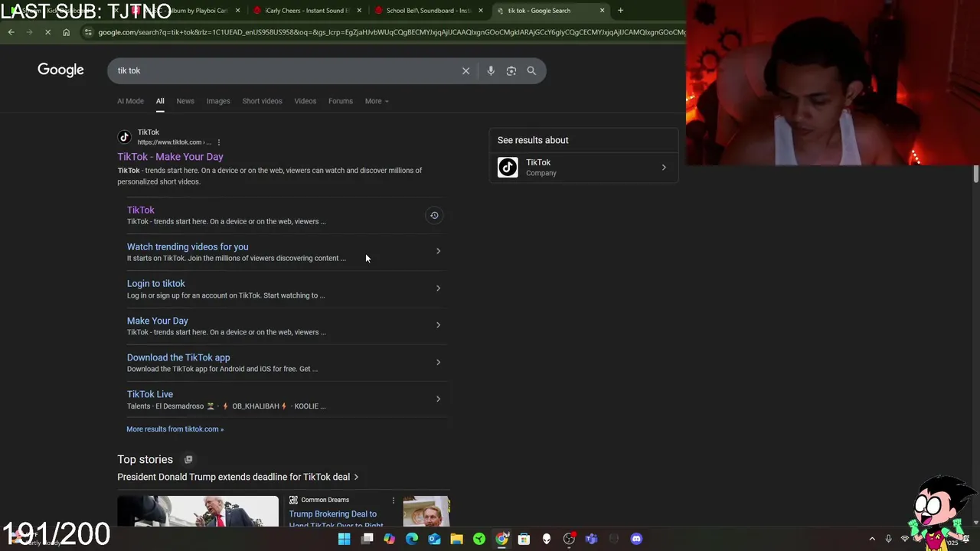Show hidden system tray icons

pyautogui.click(x=872, y=539)
